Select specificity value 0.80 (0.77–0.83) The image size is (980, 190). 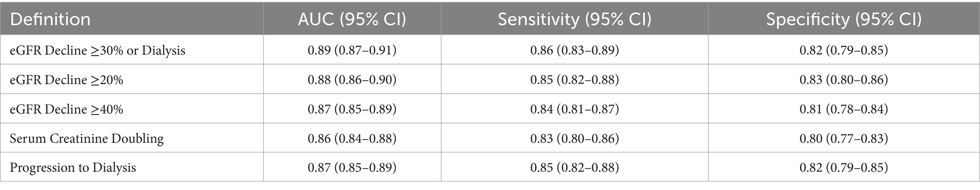tap(843, 139)
